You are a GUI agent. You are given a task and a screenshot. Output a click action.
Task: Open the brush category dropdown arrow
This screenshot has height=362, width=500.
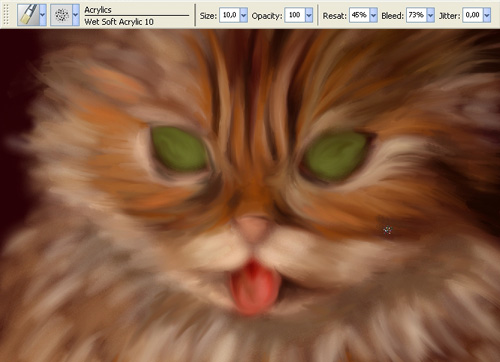pyautogui.click(x=43, y=15)
